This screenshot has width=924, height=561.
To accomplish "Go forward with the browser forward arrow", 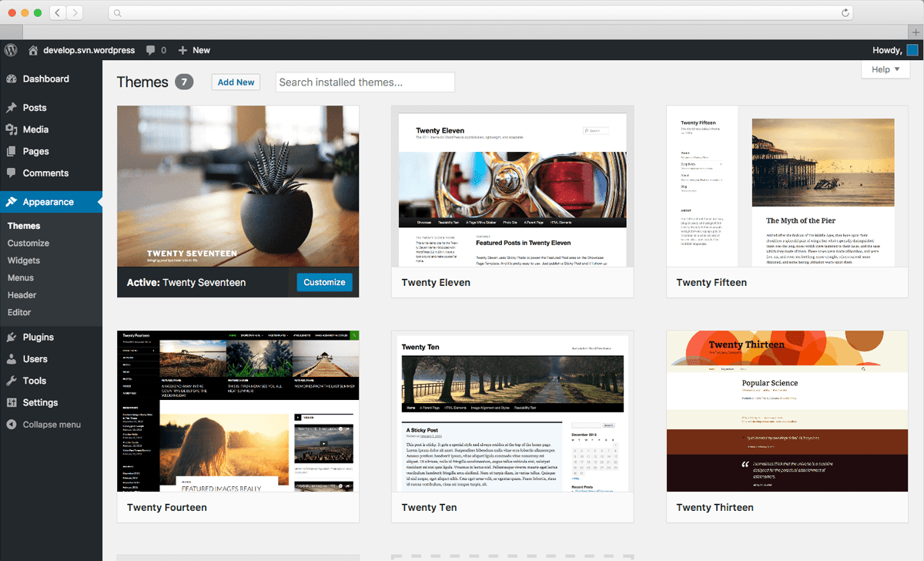I will [x=75, y=12].
